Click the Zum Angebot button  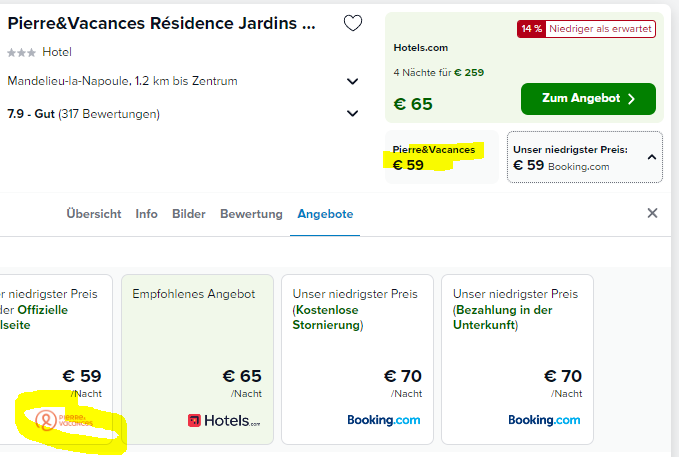pyautogui.click(x=588, y=99)
